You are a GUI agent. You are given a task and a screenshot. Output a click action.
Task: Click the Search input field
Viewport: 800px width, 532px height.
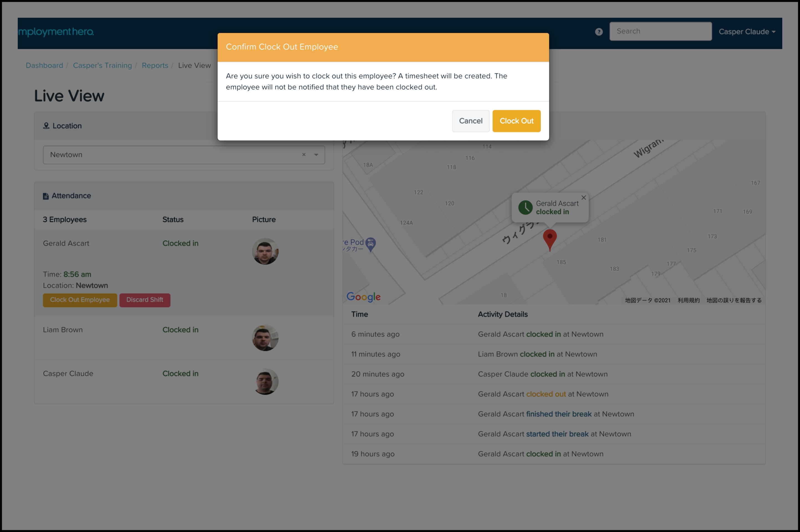click(660, 31)
